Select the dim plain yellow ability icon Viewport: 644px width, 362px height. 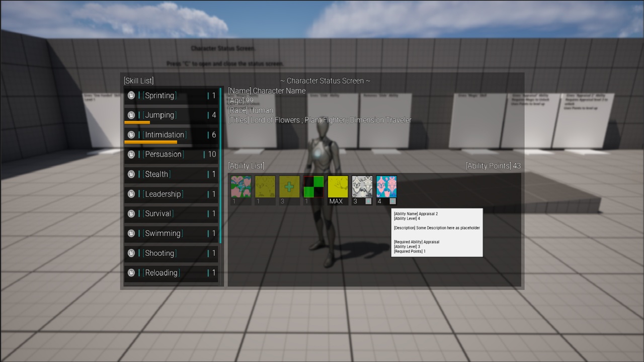[265, 187]
